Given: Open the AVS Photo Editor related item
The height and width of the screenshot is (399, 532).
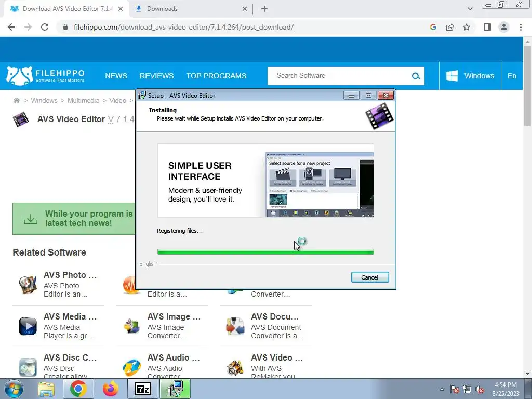Looking at the screenshot, I should tap(58, 284).
